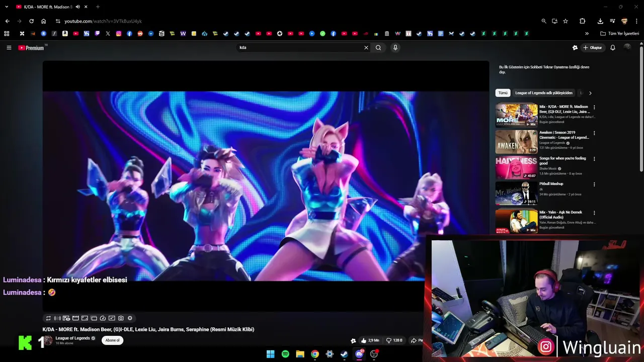Open the Instagram bookmark
The image size is (644, 362).
click(x=119, y=34)
